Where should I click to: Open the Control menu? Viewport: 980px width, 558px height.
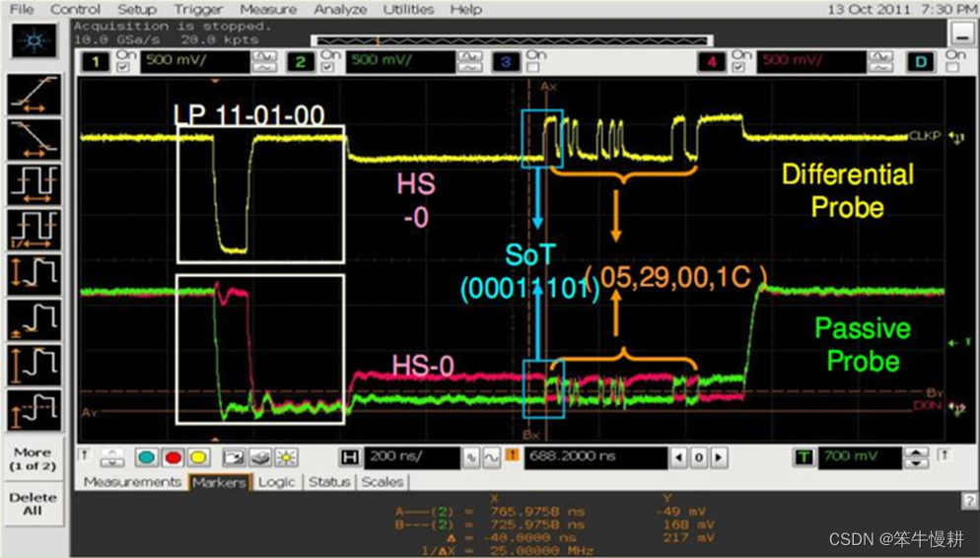75,10
